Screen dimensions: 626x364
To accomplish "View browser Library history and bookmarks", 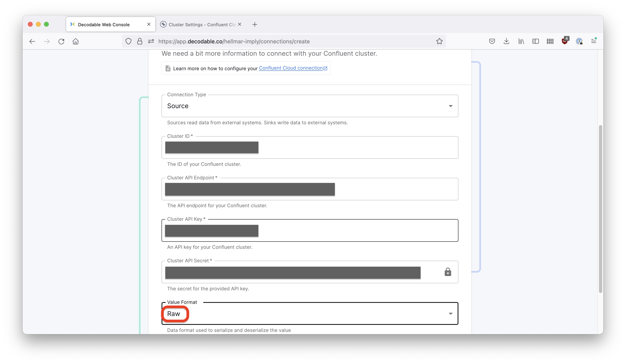I will tap(521, 41).
